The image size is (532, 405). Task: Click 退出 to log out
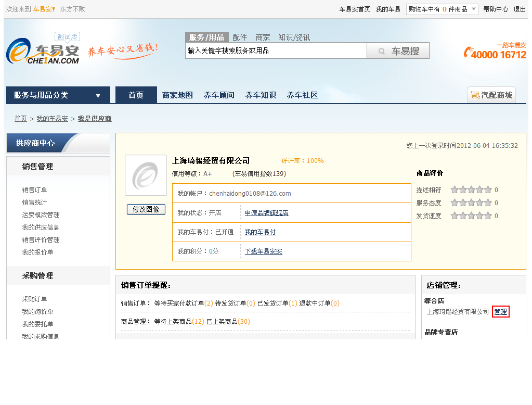(x=520, y=9)
